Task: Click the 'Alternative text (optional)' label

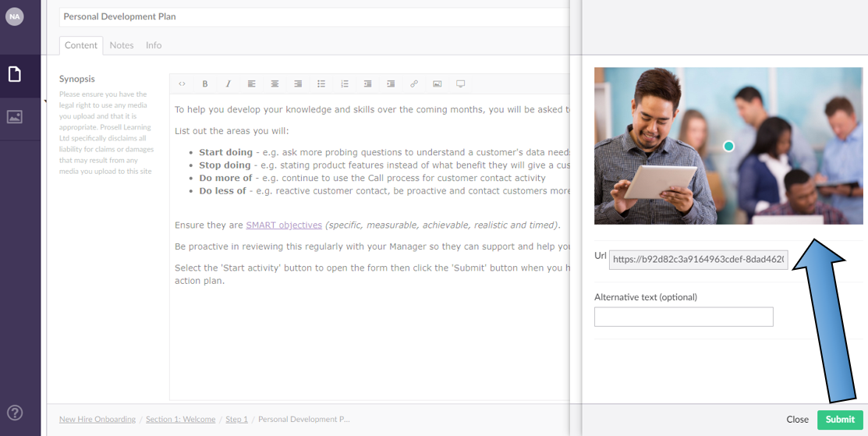Action: click(x=646, y=297)
